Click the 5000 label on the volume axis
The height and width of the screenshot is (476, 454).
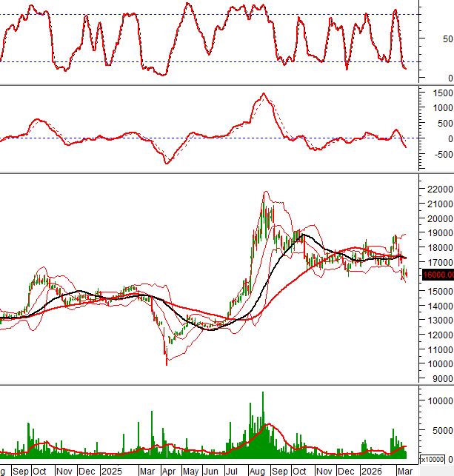tap(440, 430)
